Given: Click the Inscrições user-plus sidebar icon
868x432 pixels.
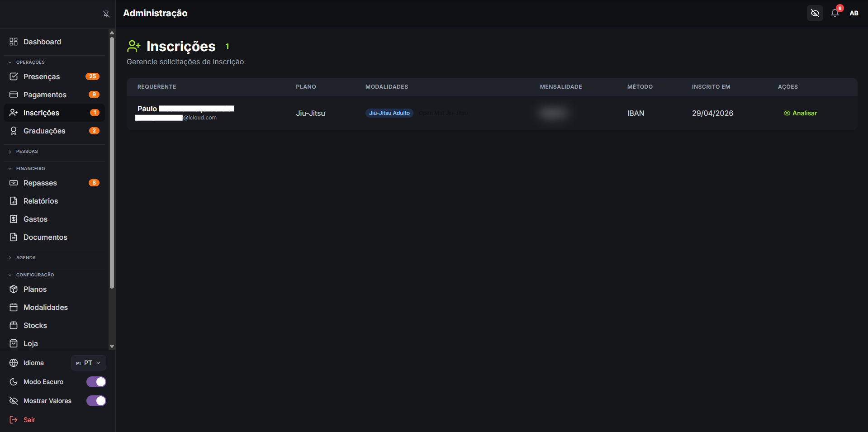Looking at the screenshot, I should [14, 113].
